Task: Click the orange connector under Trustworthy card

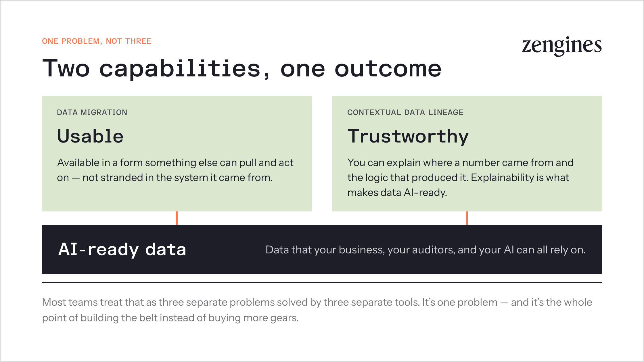Action: click(x=467, y=218)
